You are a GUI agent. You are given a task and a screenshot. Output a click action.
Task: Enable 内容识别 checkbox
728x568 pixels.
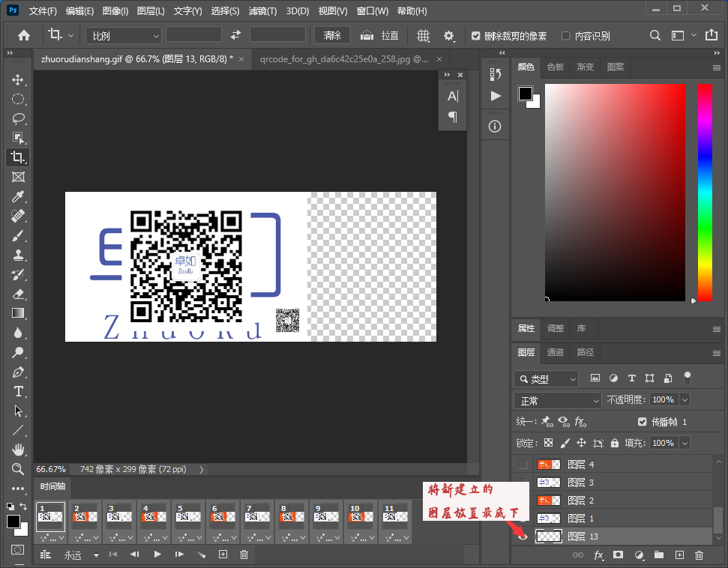click(566, 36)
